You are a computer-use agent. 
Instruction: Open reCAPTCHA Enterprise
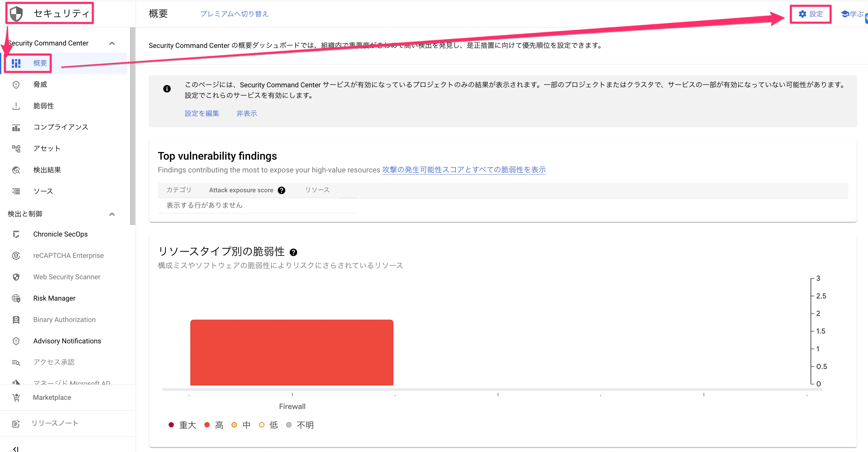63,256
